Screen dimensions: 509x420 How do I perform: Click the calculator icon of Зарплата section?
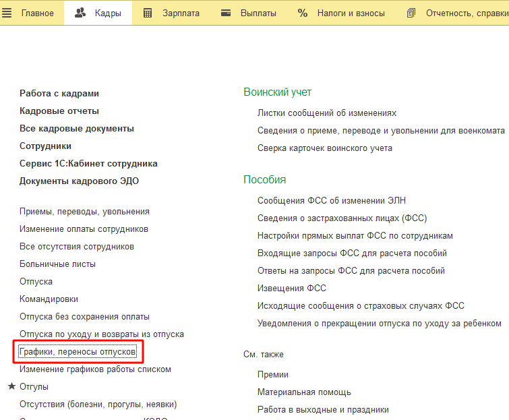pyautogui.click(x=148, y=13)
